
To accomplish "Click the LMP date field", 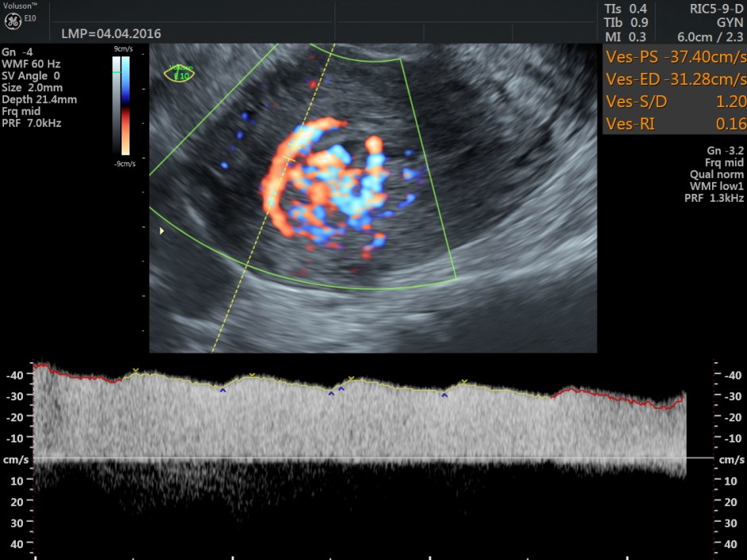I will coord(111,33).
